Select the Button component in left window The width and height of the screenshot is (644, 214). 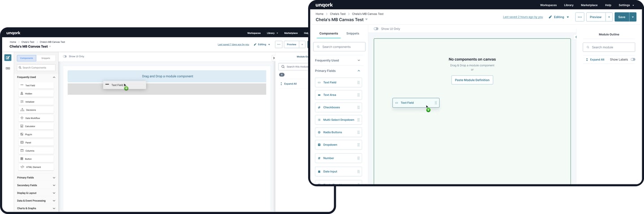point(36,159)
